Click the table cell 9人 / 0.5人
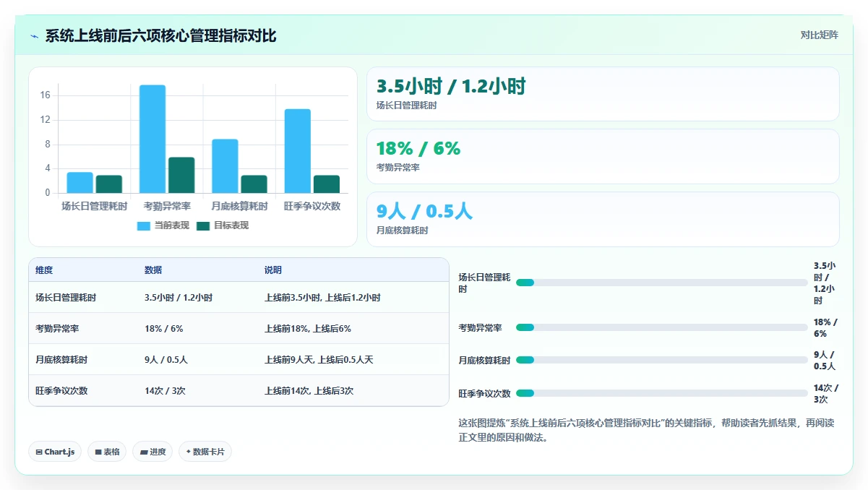 point(166,360)
